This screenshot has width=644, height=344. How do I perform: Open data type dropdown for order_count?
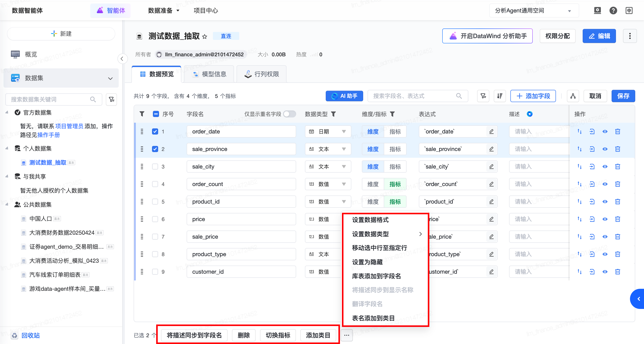(x=328, y=184)
